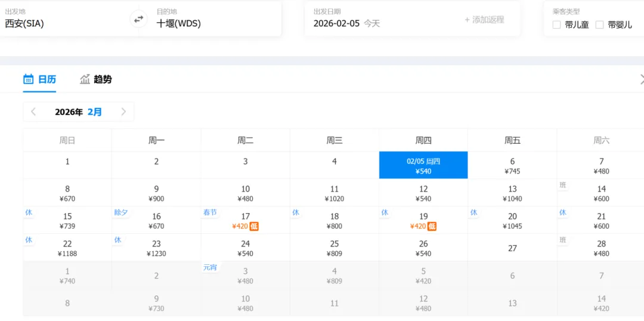Click the calendar icon beside 日历

pos(28,79)
